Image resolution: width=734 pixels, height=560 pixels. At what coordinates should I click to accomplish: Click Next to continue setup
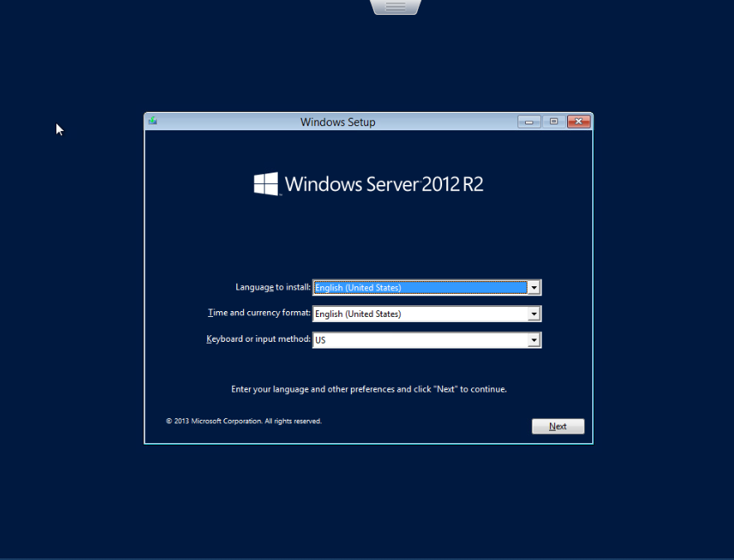point(558,426)
